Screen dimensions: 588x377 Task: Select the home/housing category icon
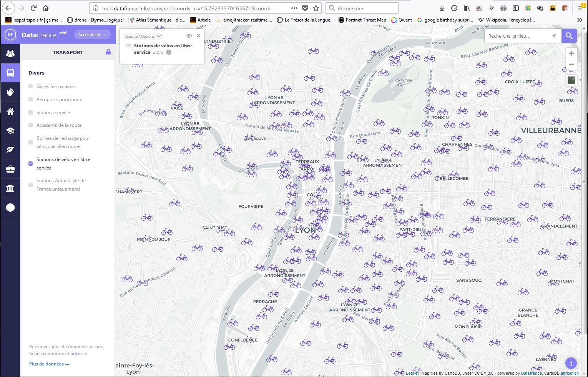click(10, 111)
